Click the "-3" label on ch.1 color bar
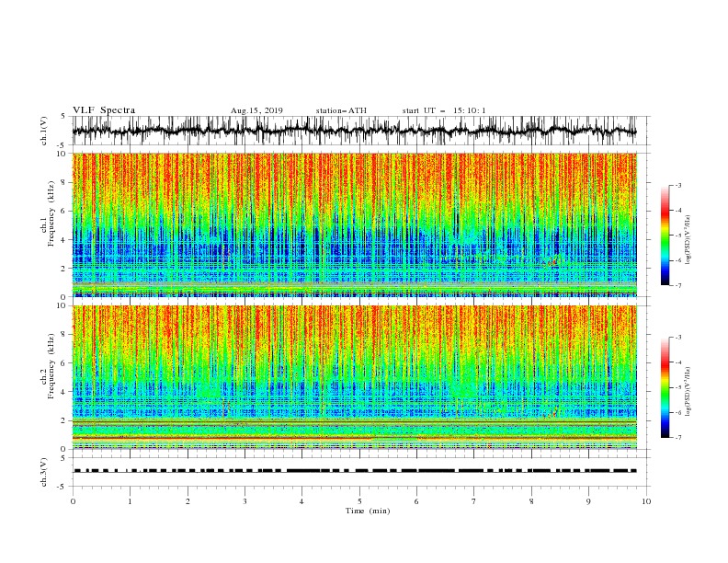 677,185
